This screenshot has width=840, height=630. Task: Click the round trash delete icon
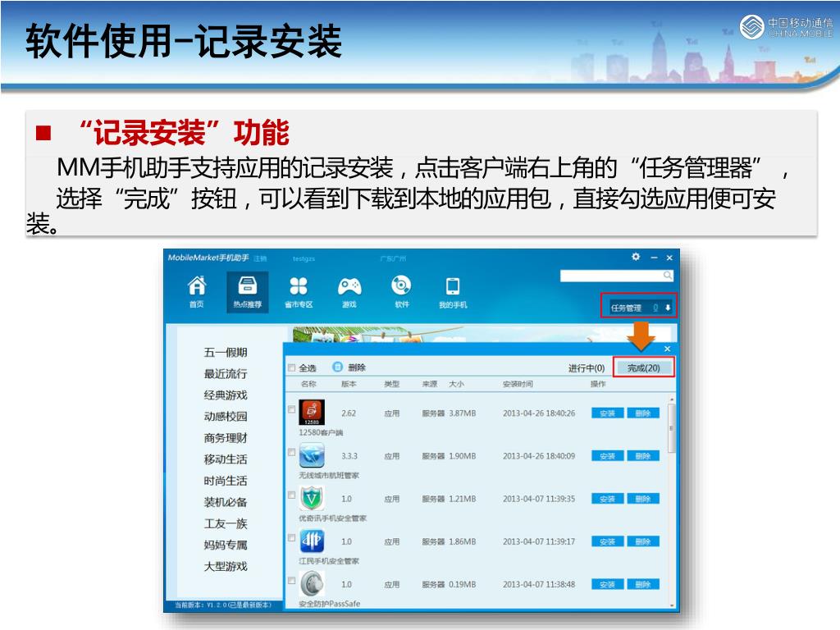pyautogui.click(x=337, y=367)
